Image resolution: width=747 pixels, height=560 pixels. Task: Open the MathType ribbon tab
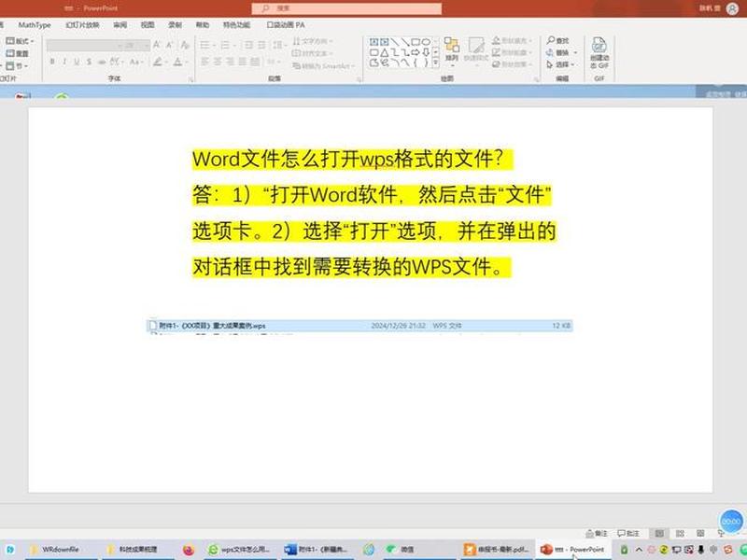[x=35, y=25]
